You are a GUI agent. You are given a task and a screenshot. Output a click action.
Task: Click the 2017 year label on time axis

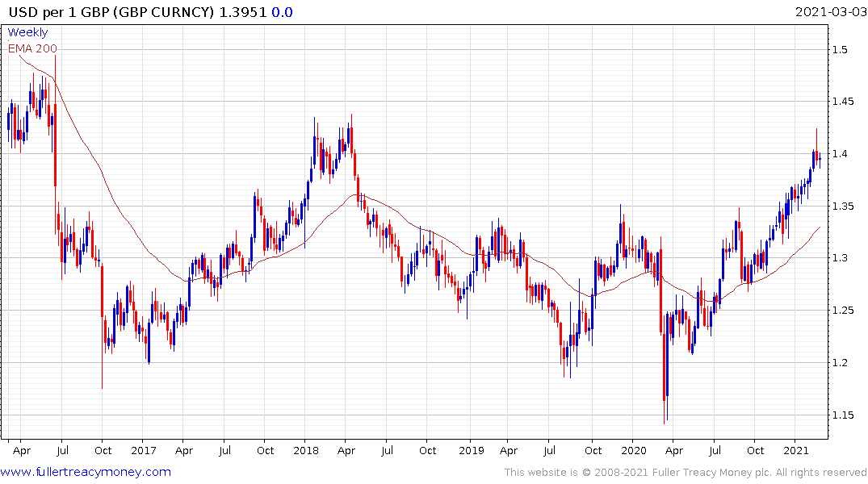(x=144, y=451)
